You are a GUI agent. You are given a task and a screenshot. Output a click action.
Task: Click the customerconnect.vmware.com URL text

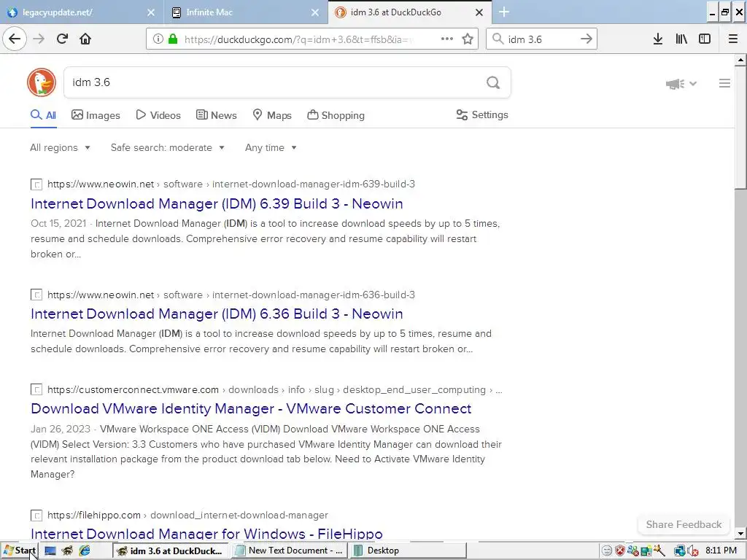tap(133, 390)
